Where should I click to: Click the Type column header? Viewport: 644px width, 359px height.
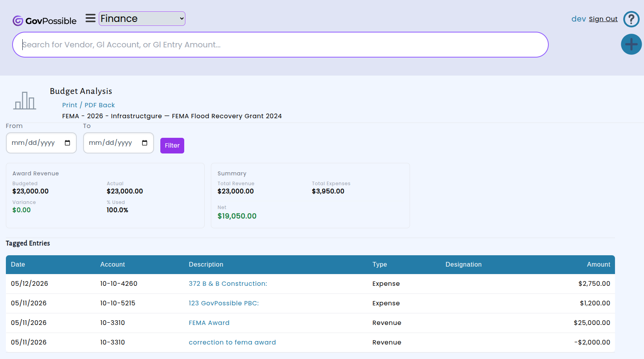coord(379,265)
